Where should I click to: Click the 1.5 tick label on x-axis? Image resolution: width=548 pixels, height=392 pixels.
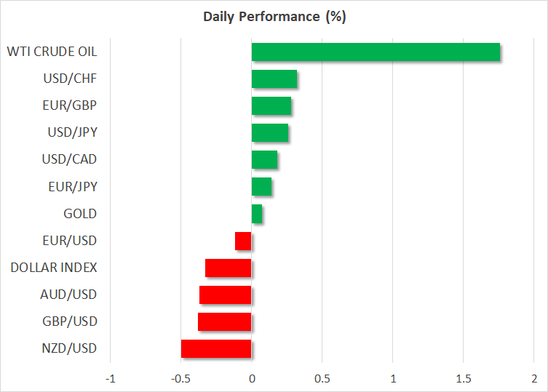[463, 378]
